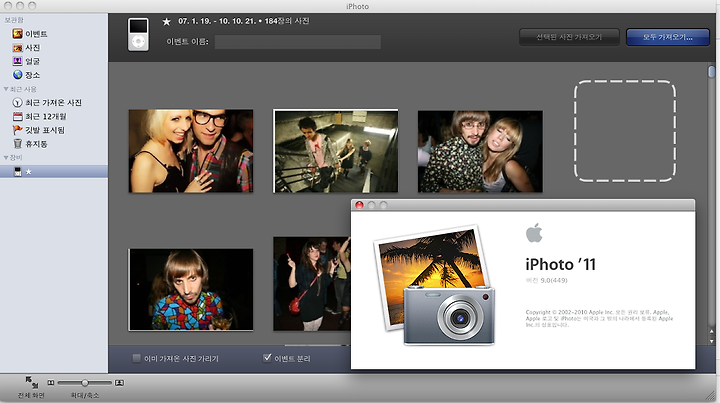Click the iPod device icon in header
The width and height of the screenshot is (720, 403).
[x=138, y=34]
